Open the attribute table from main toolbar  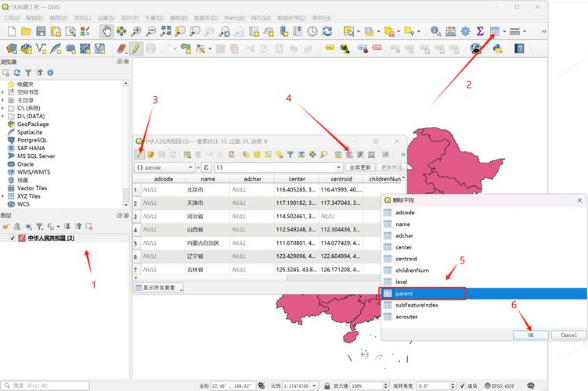click(x=495, y=31)
